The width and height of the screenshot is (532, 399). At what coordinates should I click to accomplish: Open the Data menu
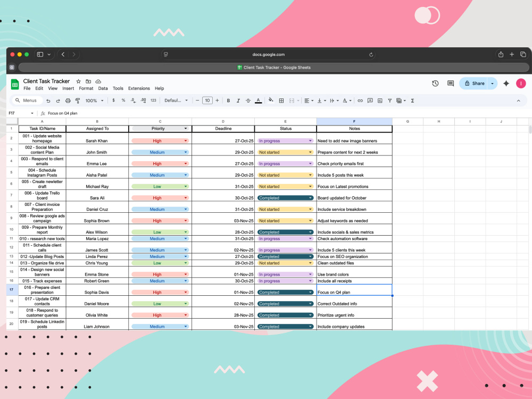[x=103, y=88]
